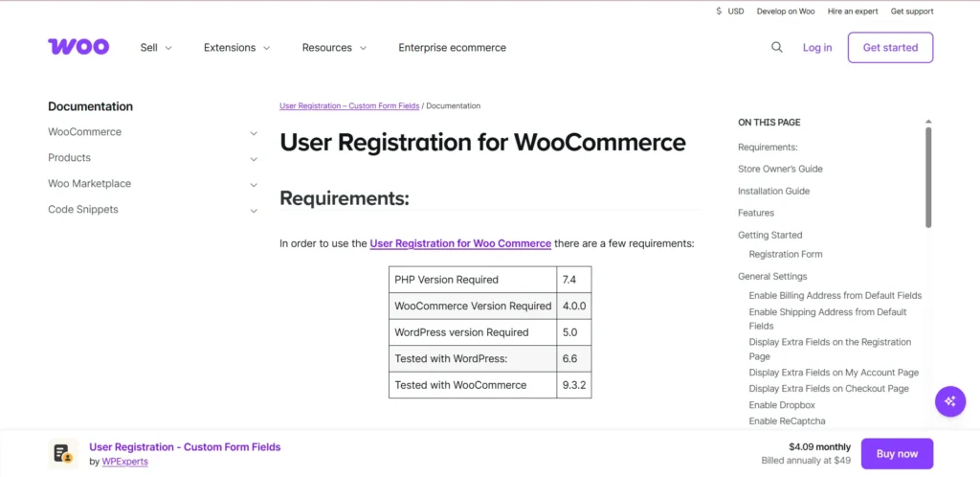This screenshot has width=980, height=477.
Task: Open the bottom bar User Registration - Custom Form Fields title
Action: point(185,447)
